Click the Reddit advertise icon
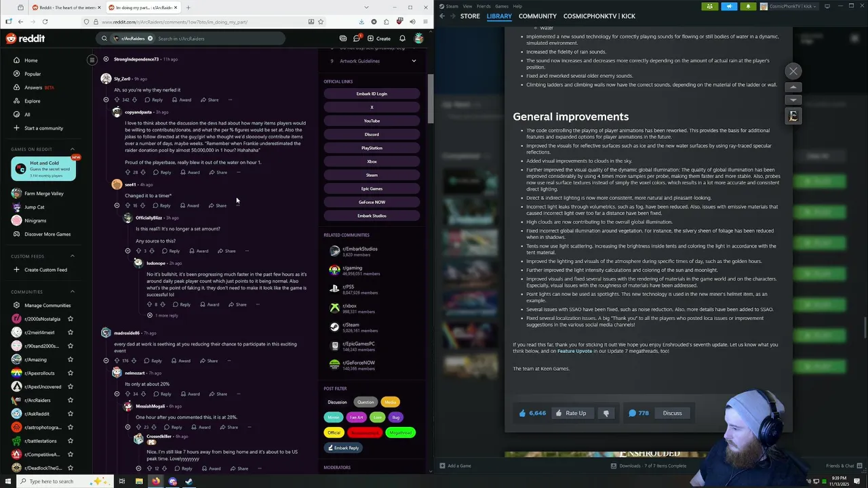This screenshot has width=868, height=488. click(343, 39)
